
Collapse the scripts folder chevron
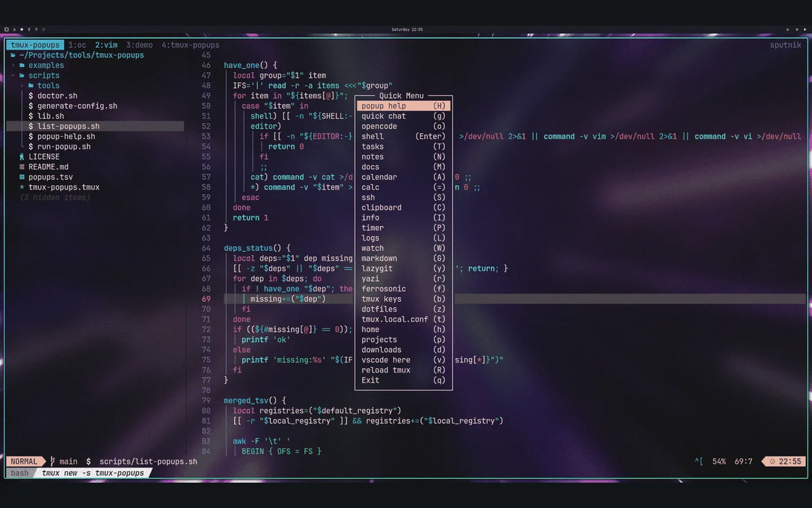[13, 76]
